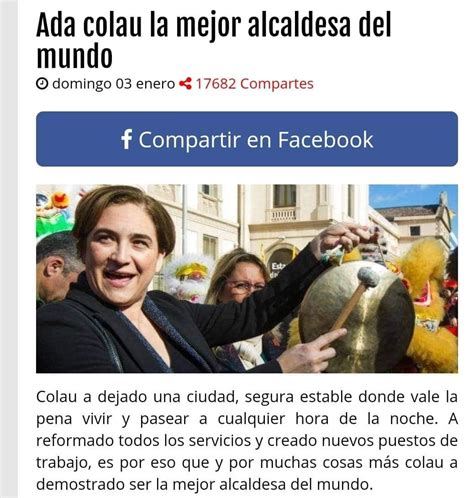Viewport: 474px width, 498px height.
Task: Click the man's head at photo's left edge
Action: [x=58, y=265]
